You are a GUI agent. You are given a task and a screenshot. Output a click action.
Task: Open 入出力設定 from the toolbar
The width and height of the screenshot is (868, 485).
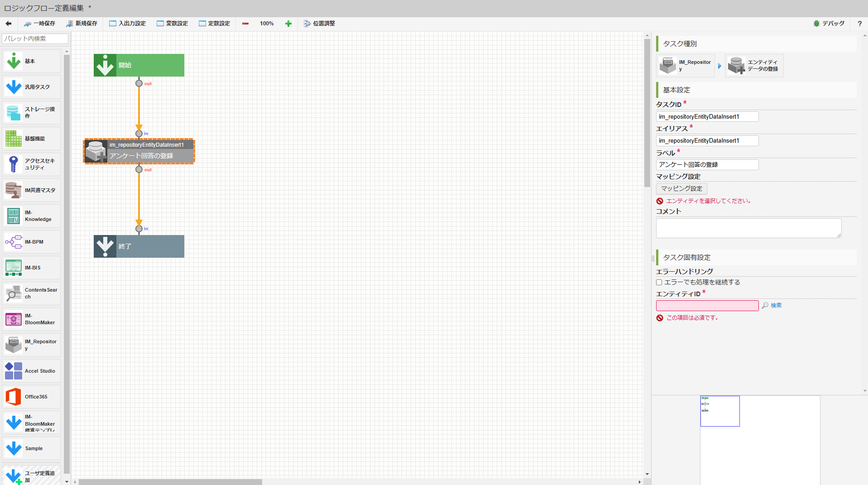[128, 23]
